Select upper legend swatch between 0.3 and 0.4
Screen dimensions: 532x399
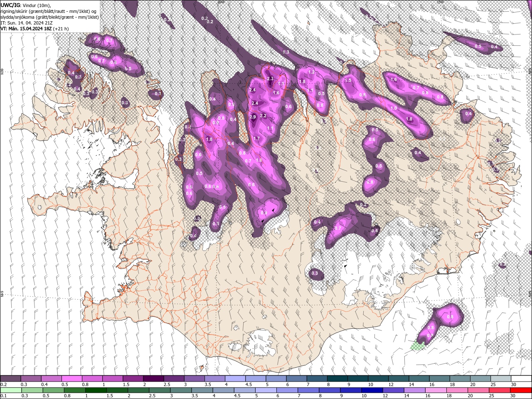[x=31, y=379]
